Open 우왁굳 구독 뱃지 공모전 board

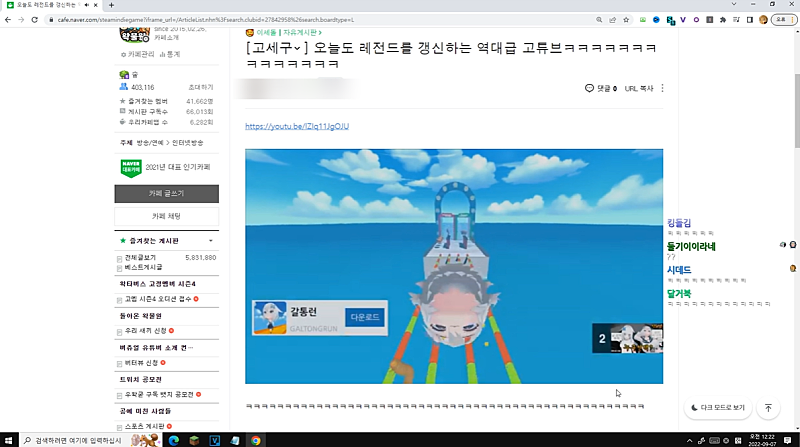click(159, 394)
